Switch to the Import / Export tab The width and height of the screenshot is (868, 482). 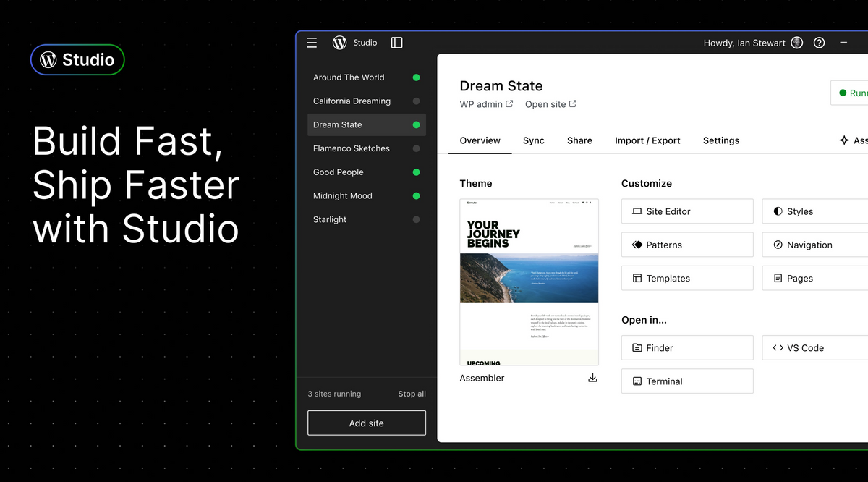[647, 140]
